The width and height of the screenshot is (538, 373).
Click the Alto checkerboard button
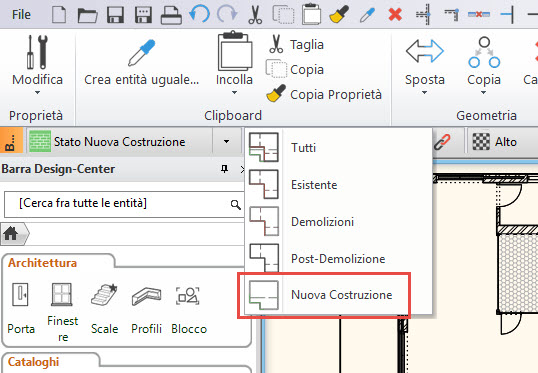pyautogui.click(x=494, y=141)
